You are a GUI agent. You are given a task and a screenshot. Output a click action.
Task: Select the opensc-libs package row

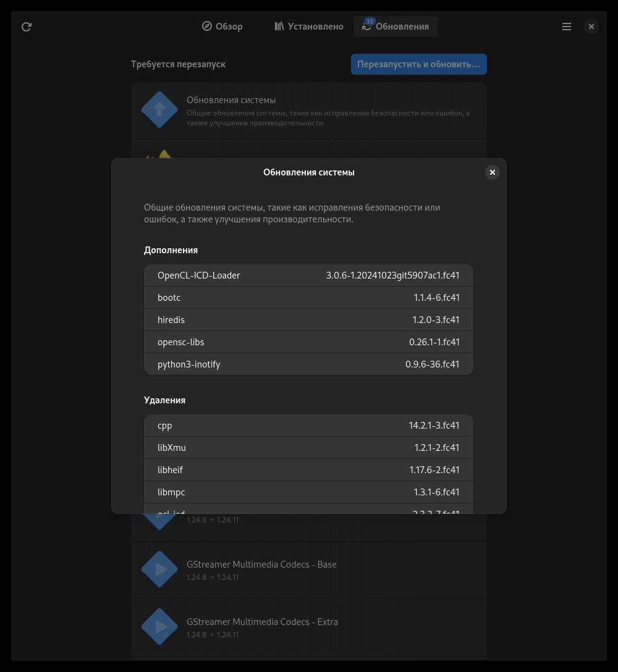click(x=308, y=342)
